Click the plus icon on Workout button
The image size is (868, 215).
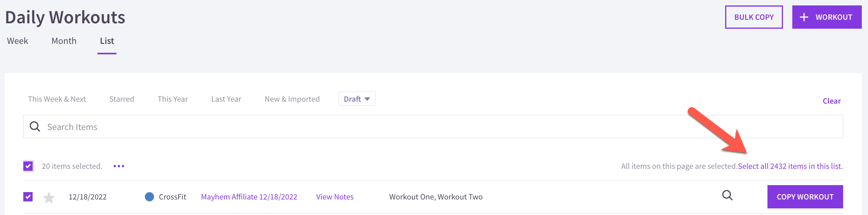pos(804,17)
